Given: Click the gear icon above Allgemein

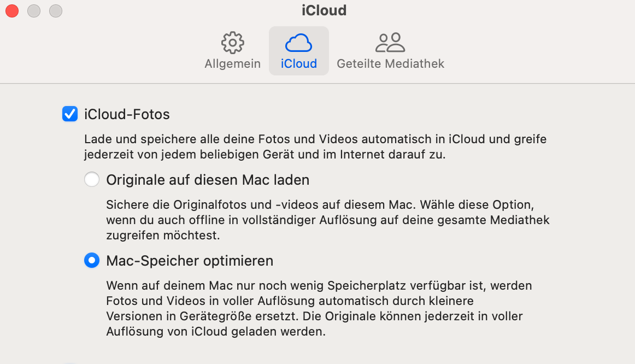Looking at the screenshot, I should [x=232, y=43].
